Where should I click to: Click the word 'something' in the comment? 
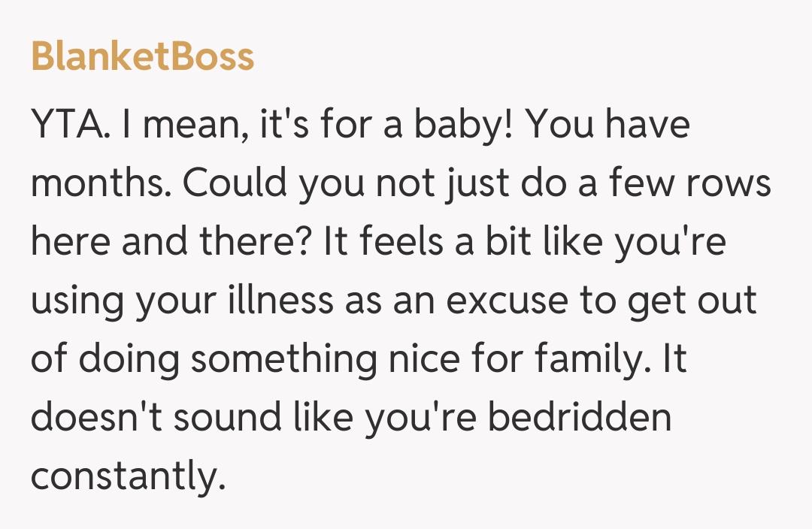click(x=283, y=359)
